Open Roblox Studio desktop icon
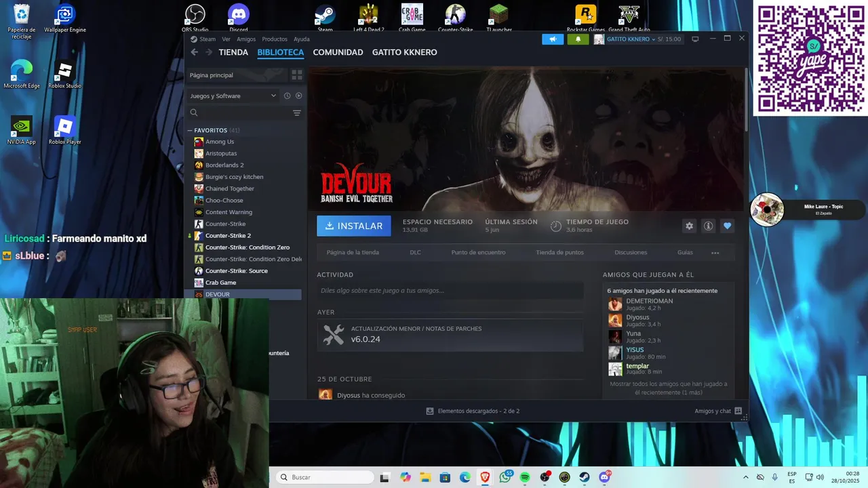The image size is (868, 488). (x=64, y=75)
